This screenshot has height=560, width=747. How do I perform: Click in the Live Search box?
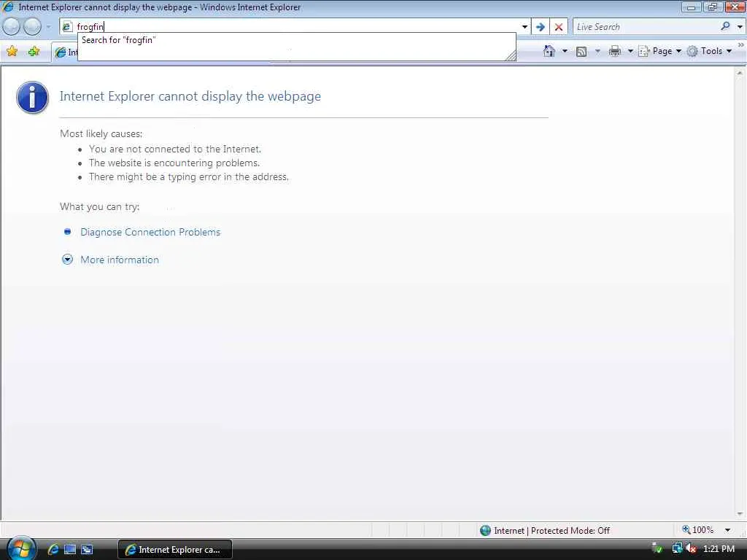pos(645,27)
